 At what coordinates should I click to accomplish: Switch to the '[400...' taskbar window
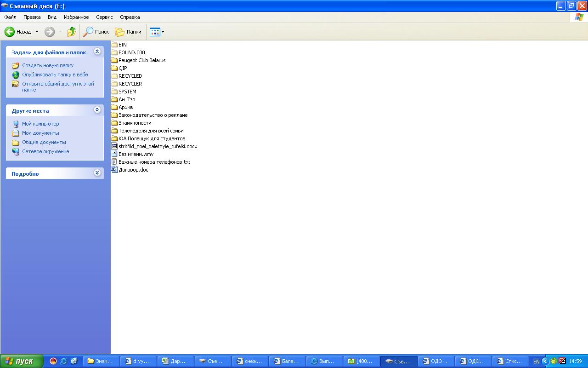point(362,361)
